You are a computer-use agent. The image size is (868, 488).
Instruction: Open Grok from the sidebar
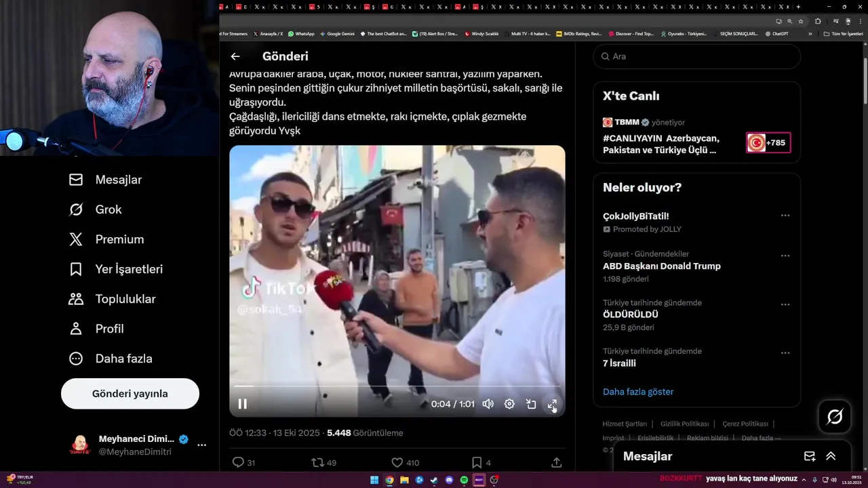click(x=96, y=209)
